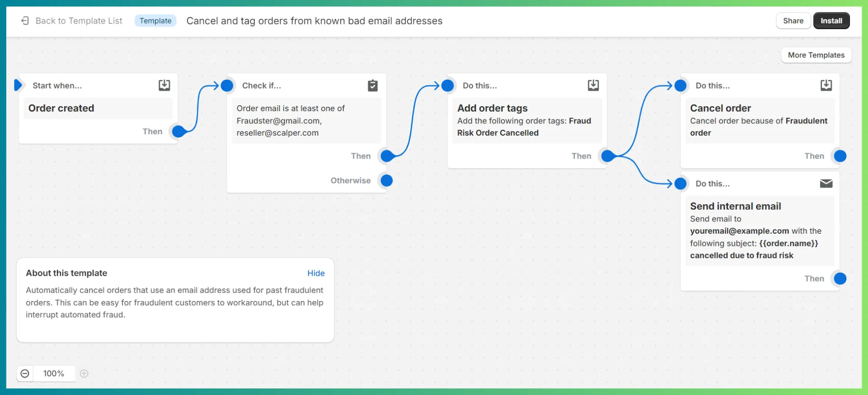Viewport: 868px width, 395px height.
Task: Click the Share button
Action: (x=793, y=21)
